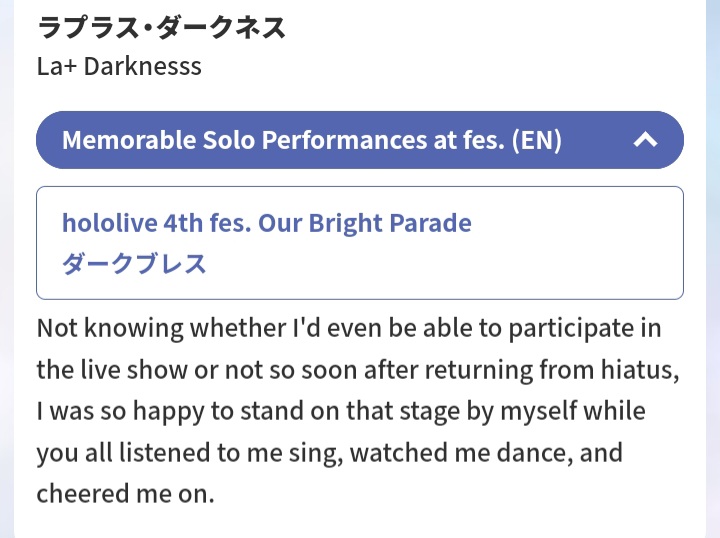Click the line starting 'you all listened'
This screenshot has width=720, height=538.
coord(330,453)
